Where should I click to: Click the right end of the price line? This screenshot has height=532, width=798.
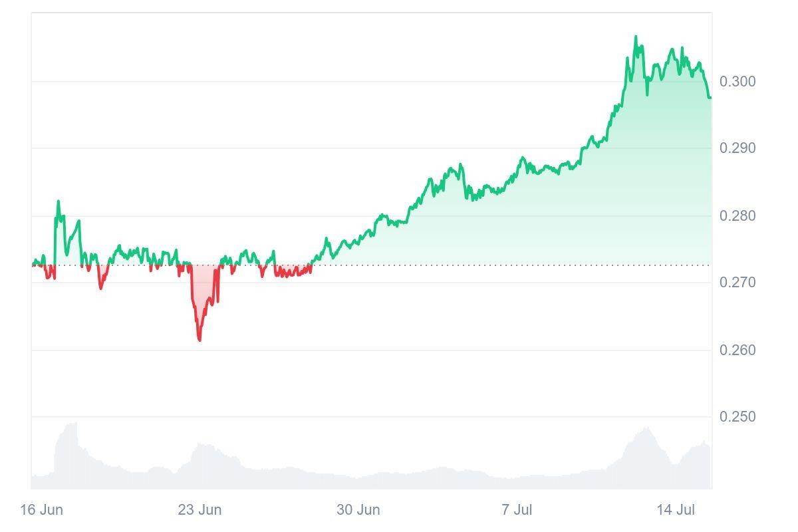(710, 98)
